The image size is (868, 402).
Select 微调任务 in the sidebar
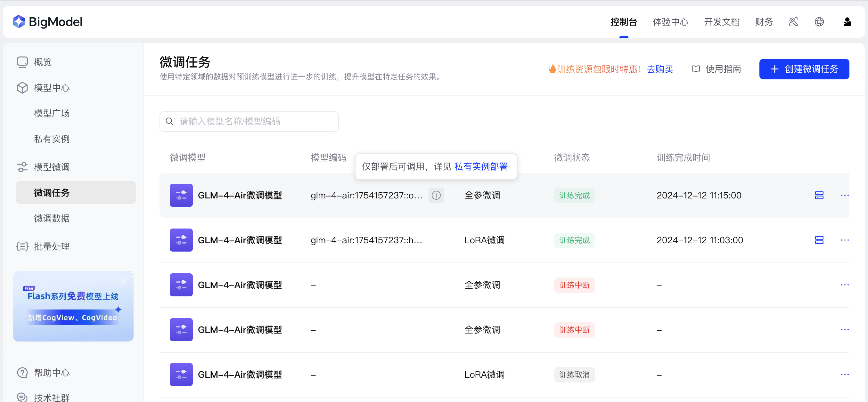click(76, 193)
